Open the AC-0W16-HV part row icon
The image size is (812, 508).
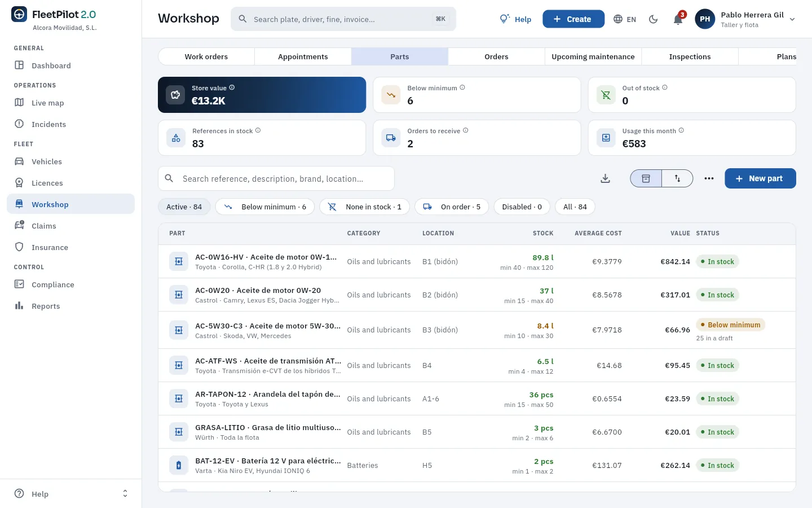(x=179, y=261)
